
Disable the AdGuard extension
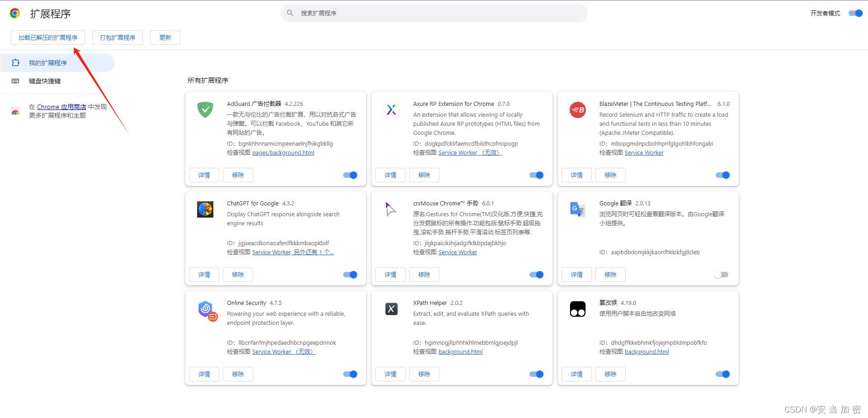pos(350,175)
